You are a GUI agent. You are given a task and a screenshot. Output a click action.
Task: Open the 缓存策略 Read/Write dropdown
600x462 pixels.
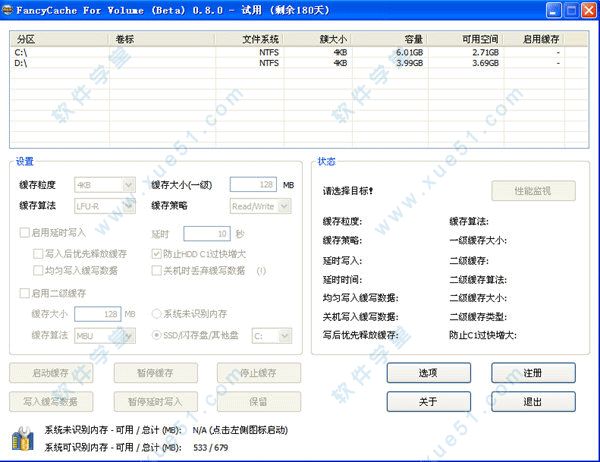click(261, 206)
